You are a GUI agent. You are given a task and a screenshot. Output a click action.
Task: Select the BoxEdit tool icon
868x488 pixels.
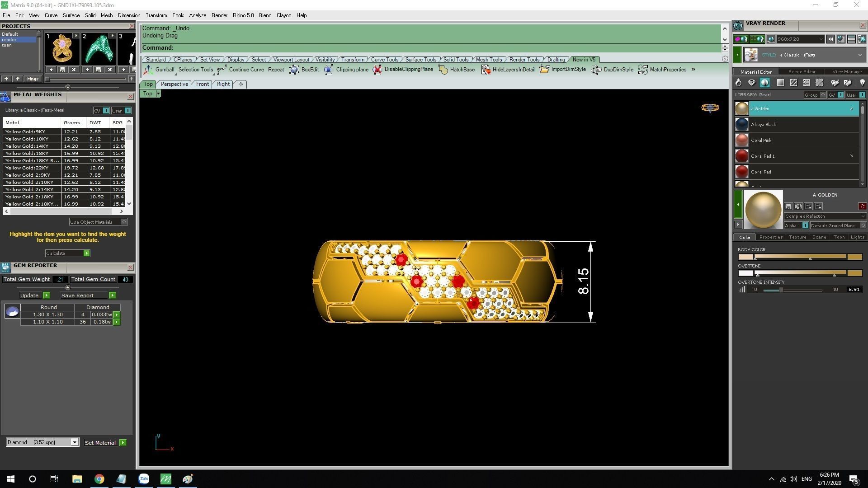tap(294, 70)
